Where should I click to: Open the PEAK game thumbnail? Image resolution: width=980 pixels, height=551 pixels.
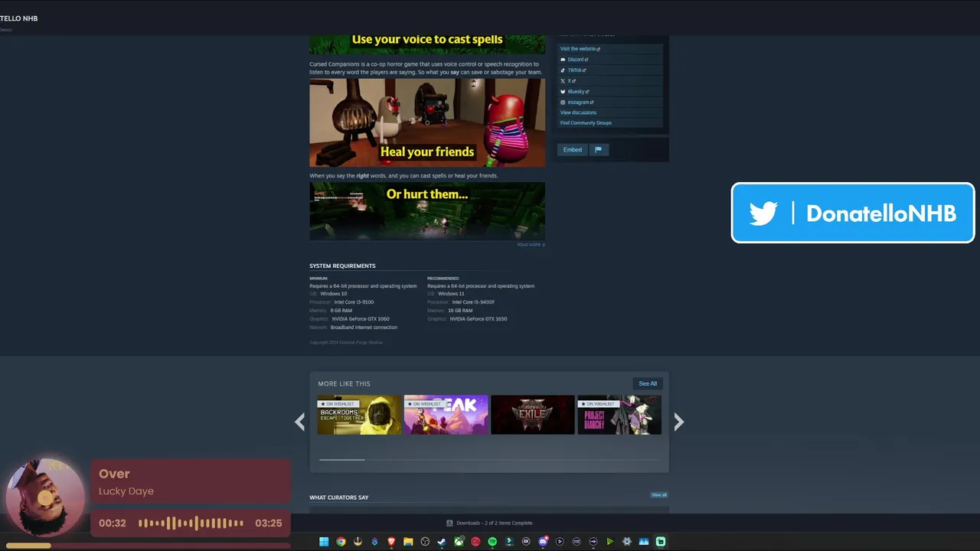(446, 415)
